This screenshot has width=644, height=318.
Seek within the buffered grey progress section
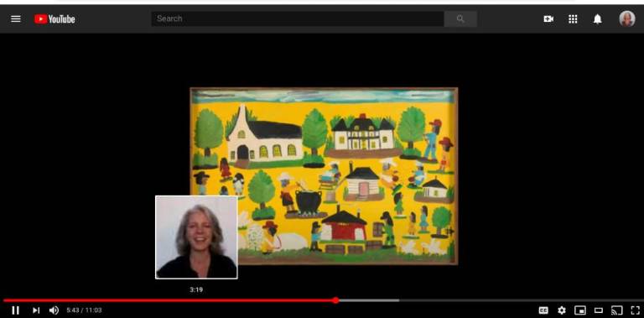pos(368,300)
